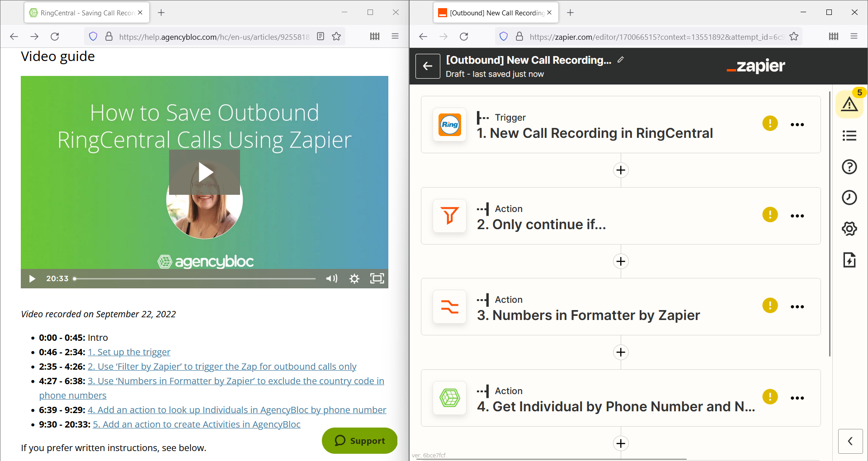The image size is (868, 461).
Task: Click the AgencyBloc icon on step 4
Action: [x=449, y=398]
